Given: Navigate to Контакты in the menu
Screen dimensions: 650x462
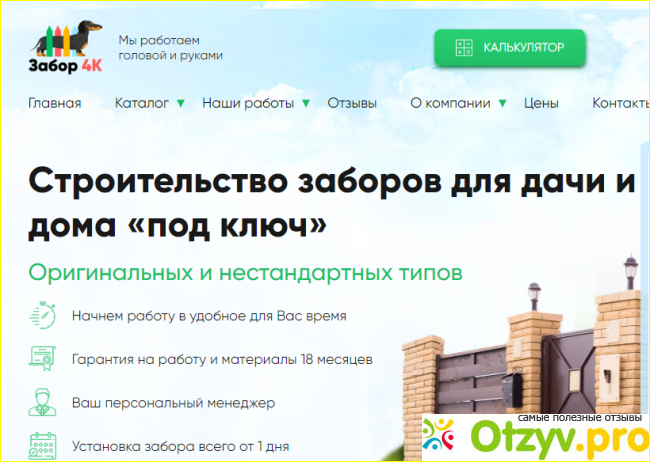Looking at the screenshot, I should pos(620,103).
